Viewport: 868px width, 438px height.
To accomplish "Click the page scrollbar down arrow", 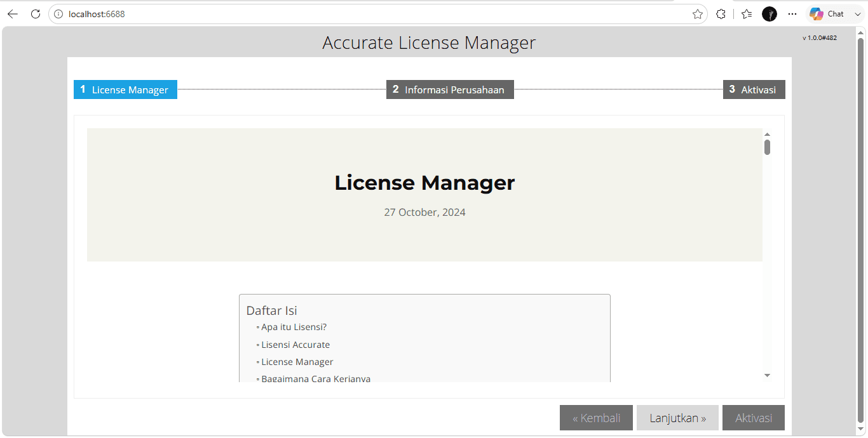I will (861, 430).
